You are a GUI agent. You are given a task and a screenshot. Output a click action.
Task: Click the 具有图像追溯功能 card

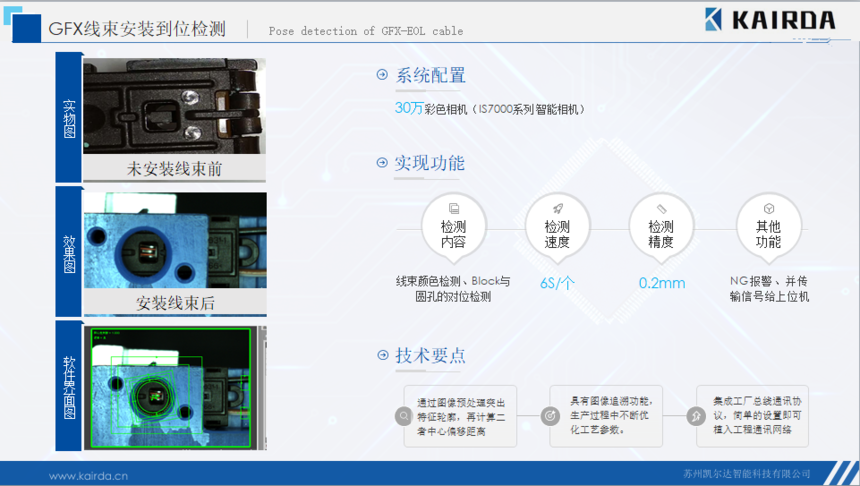[x=606, y=416]
